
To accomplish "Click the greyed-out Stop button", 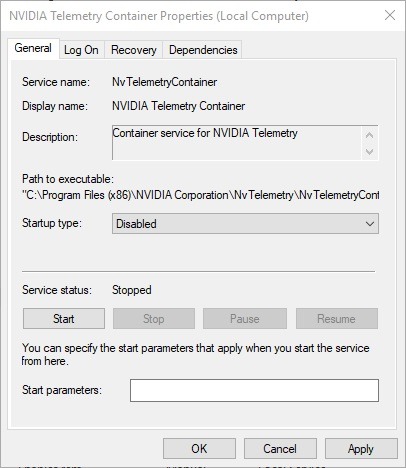I will point(154,319).
